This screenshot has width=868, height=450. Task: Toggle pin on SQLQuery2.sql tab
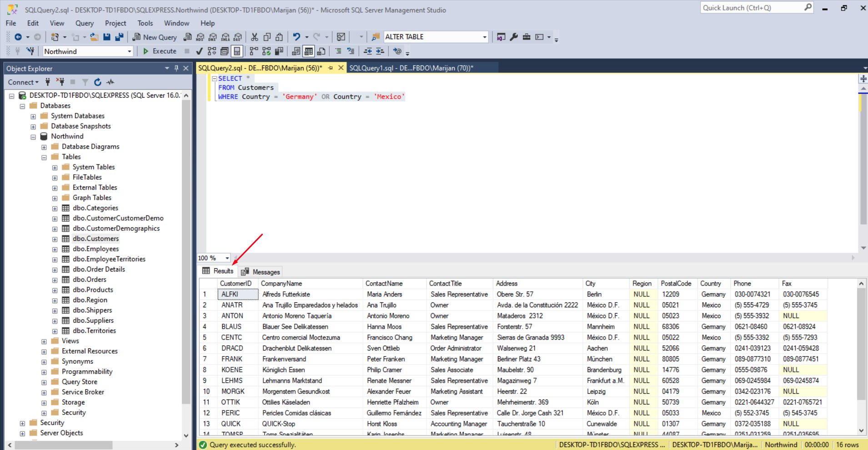(x=331, y=68)
